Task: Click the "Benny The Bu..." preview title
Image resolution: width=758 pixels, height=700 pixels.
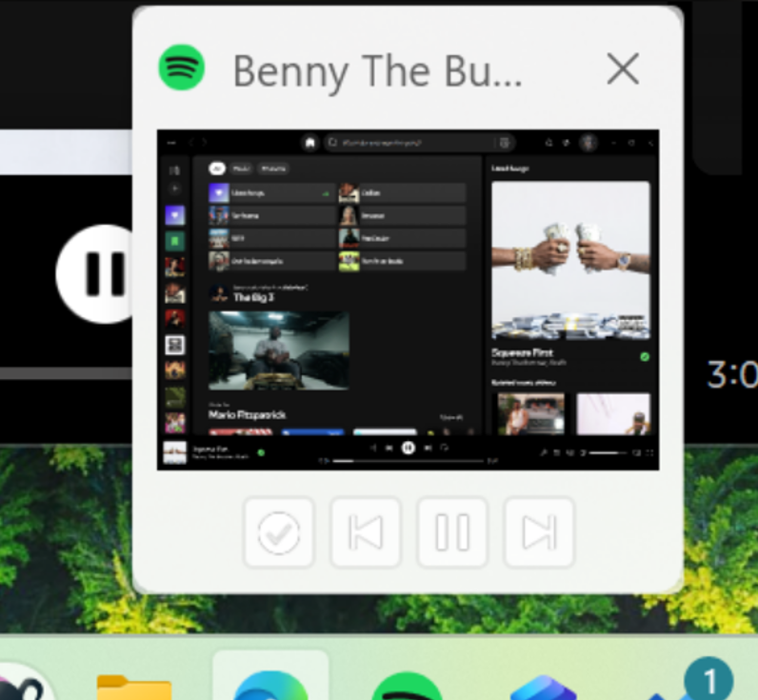Action: tap(377, 71)
